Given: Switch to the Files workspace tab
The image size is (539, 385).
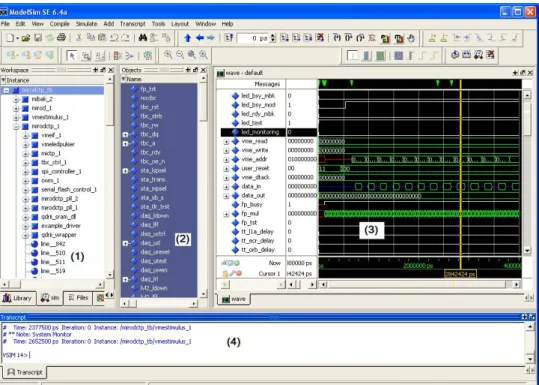Looking at the screenshot, I should 78,298.
